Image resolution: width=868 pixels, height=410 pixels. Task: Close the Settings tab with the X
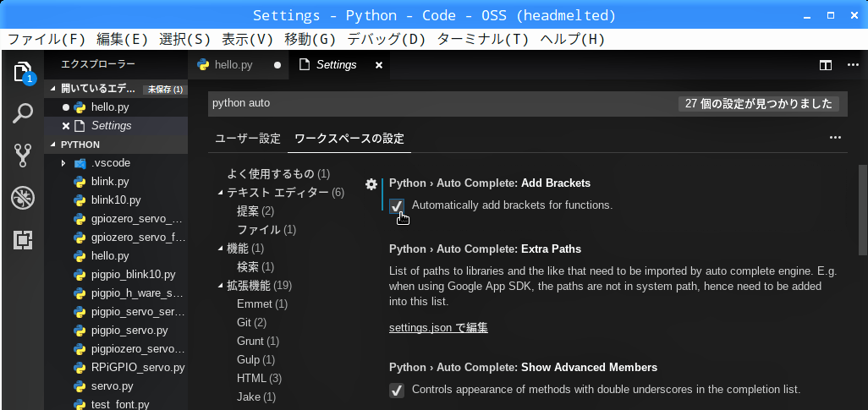(379, 65)
